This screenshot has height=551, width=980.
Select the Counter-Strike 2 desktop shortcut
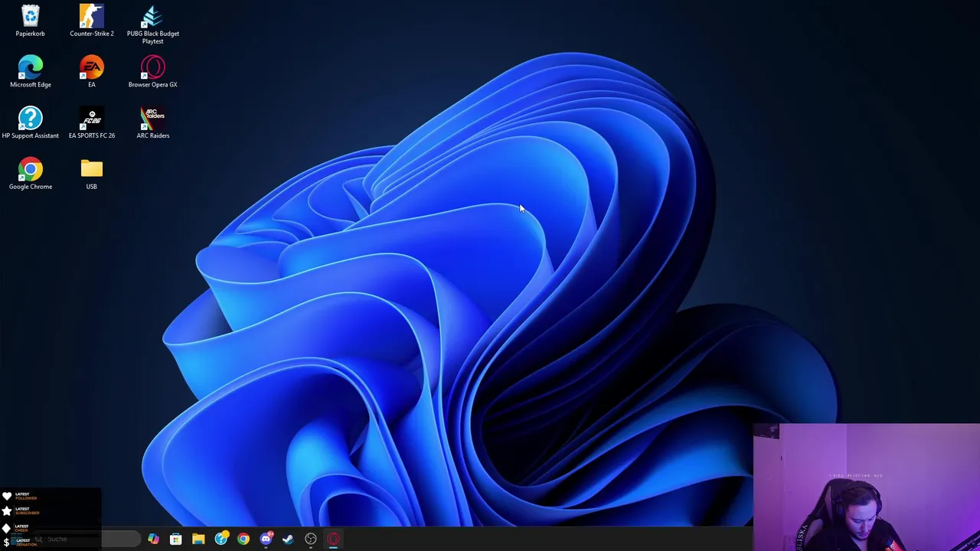[x=92, y=21]
